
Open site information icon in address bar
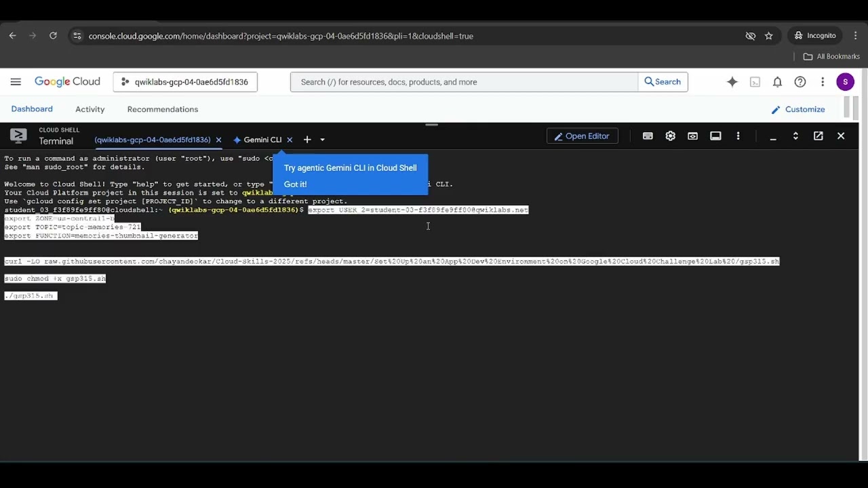[77, 36]
